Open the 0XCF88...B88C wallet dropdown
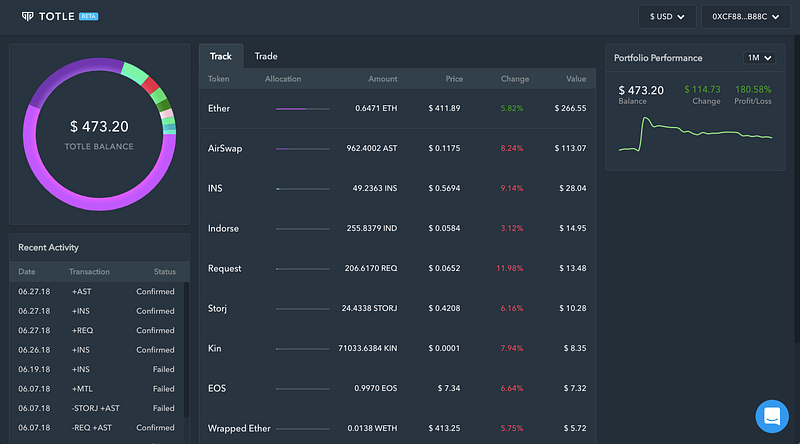The height and width of the screenshot is (444, 800). (745, 17)
